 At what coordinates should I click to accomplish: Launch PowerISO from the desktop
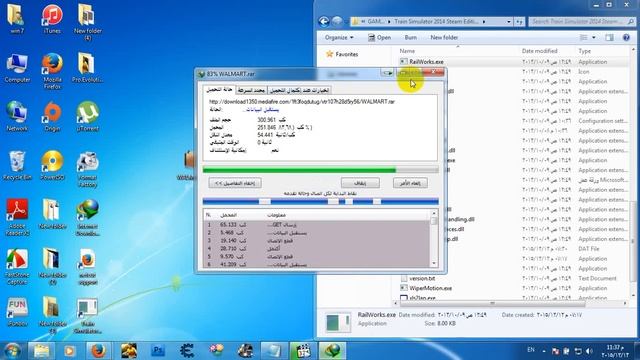[52, 165]
